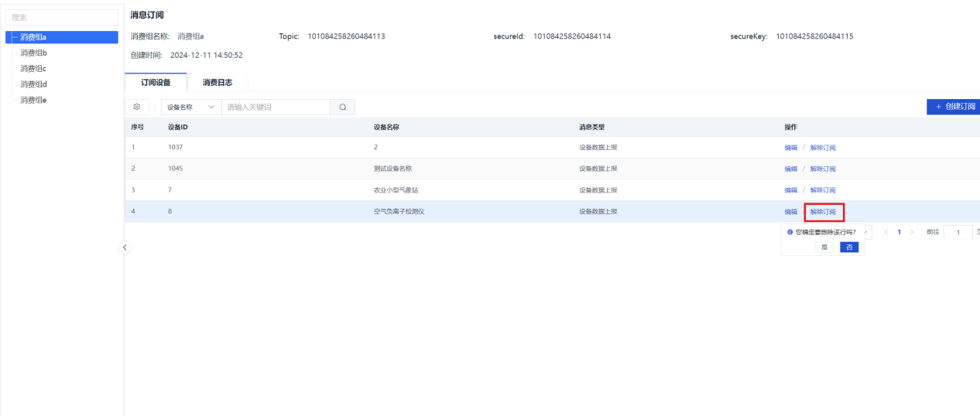Collapse the left sidebar with the arrow
Screen dimensions: 980x416
pos(125,247)
